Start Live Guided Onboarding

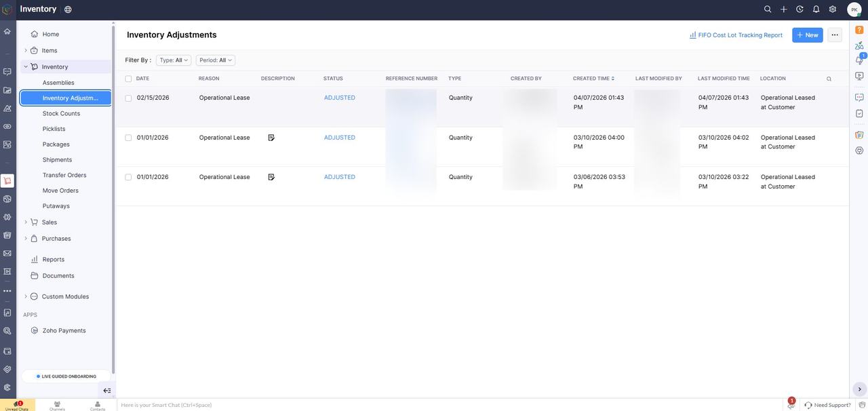click(x=66, y=376)
